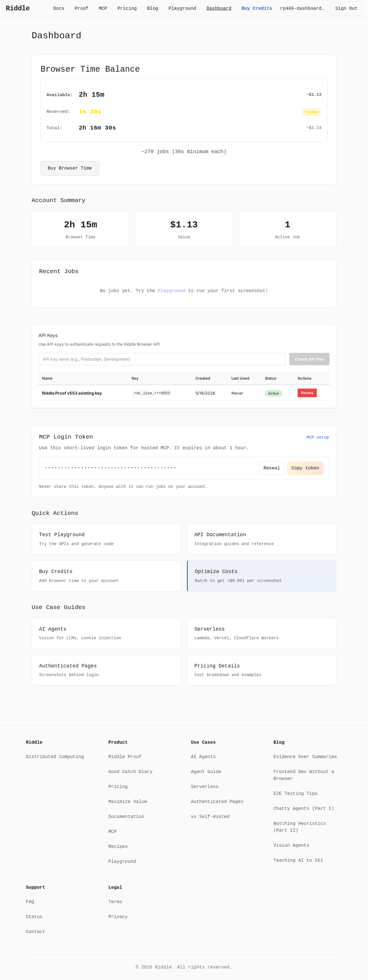Open the Serverless use case guide card
This screenshot has height=980, width=368.
pos(262,633)
